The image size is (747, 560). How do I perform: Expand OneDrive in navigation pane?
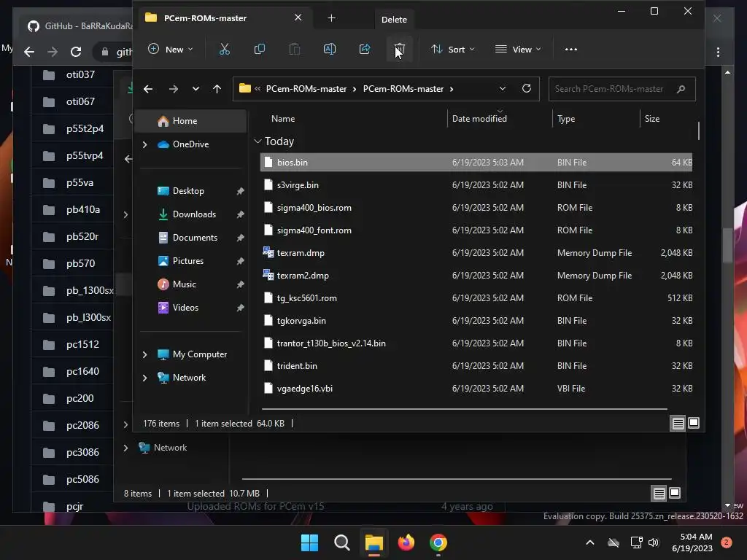pos(145,144)
